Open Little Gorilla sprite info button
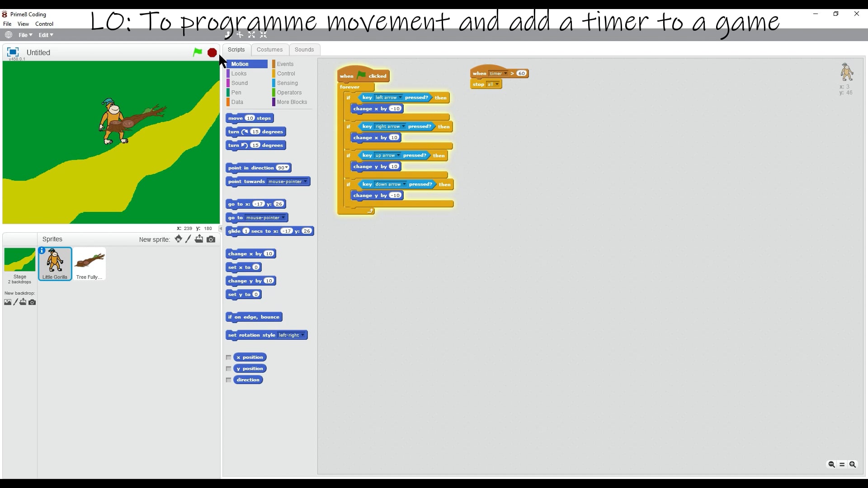This screenshot has height=488, width=868. click(x=42, y=250)
